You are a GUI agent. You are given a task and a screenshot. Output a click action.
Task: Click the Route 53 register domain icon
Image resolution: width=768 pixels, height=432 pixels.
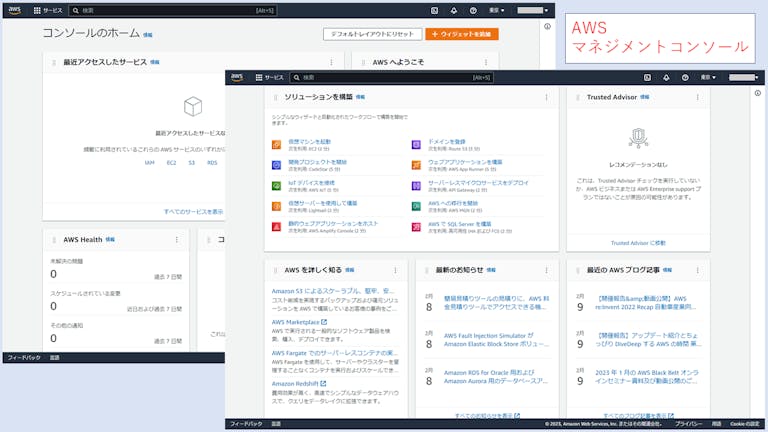coord(416,144)
